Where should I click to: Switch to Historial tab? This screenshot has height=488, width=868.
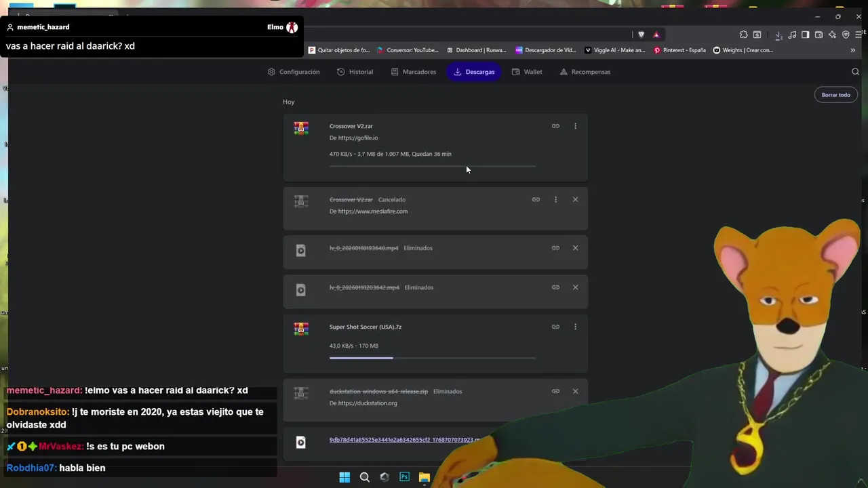pyautogui.click(x=355, y=72)
